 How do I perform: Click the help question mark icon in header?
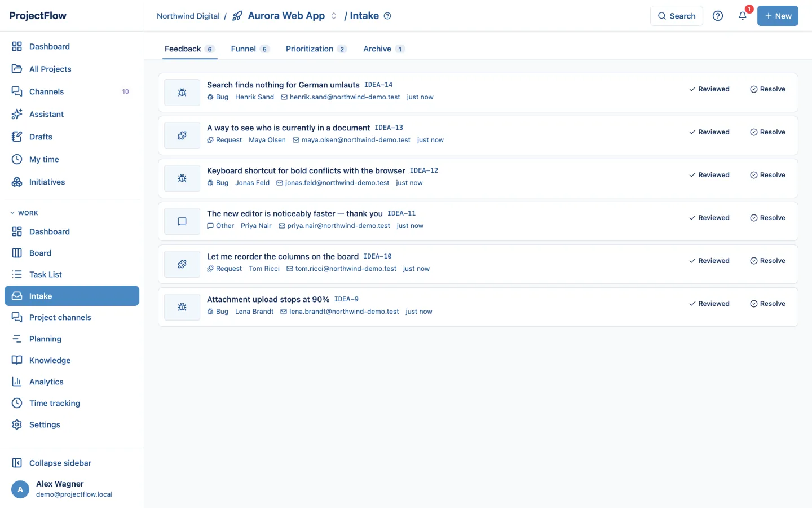coord(718,16)
